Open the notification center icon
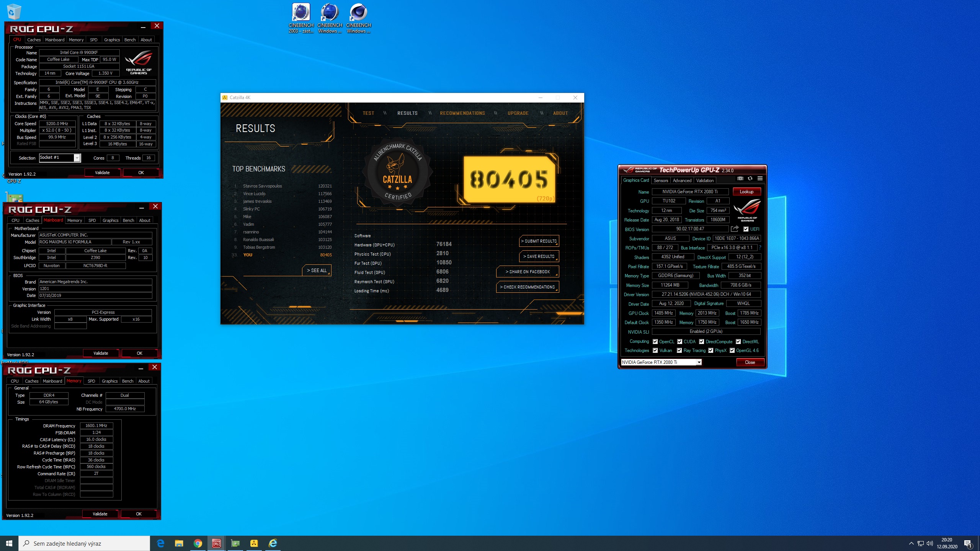The width and height of the screenshot is (980, 551). (968, 543)
